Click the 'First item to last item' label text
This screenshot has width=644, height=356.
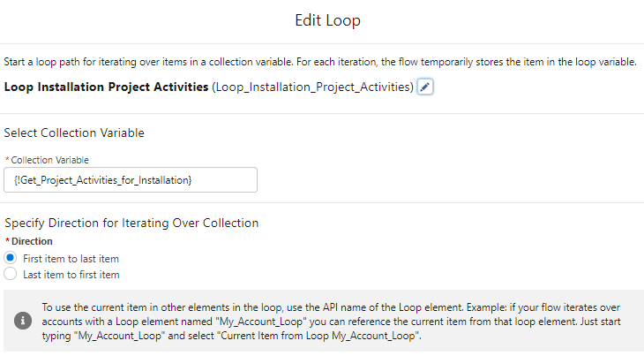tap(71, 259)
